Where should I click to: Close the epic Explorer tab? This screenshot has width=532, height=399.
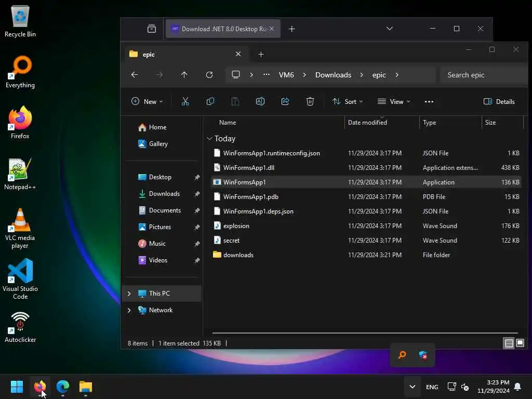point(238,54)
